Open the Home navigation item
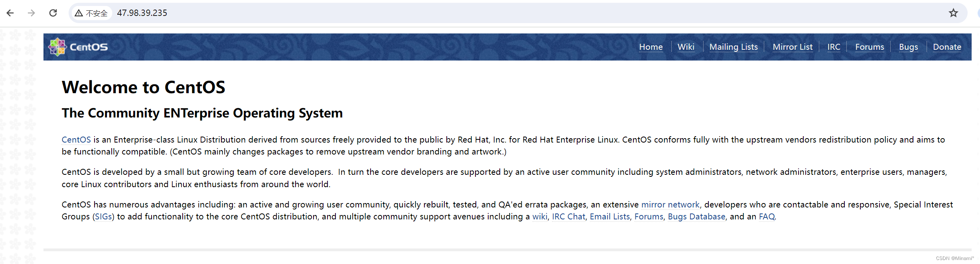The width and height of the screenshot is (980, 264). tap(651, 47)
